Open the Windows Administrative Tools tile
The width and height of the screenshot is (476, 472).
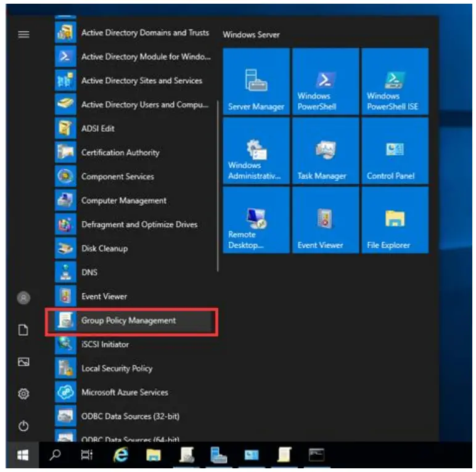(256, 151)
